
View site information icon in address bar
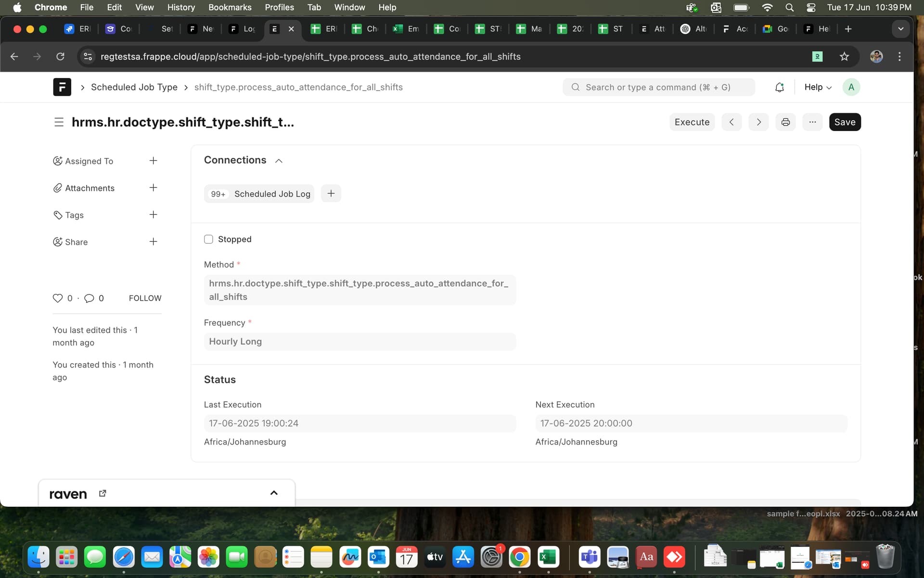88,57
